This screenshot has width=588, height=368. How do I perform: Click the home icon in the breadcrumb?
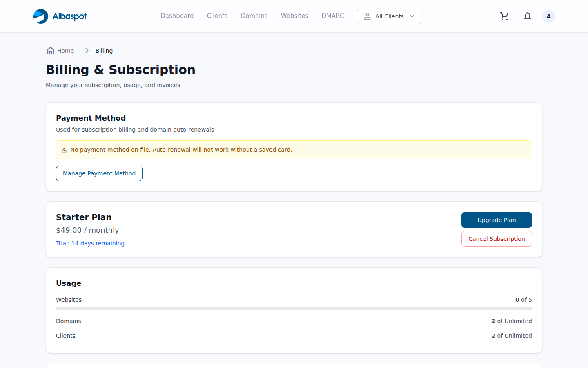[x=50, y=50]
